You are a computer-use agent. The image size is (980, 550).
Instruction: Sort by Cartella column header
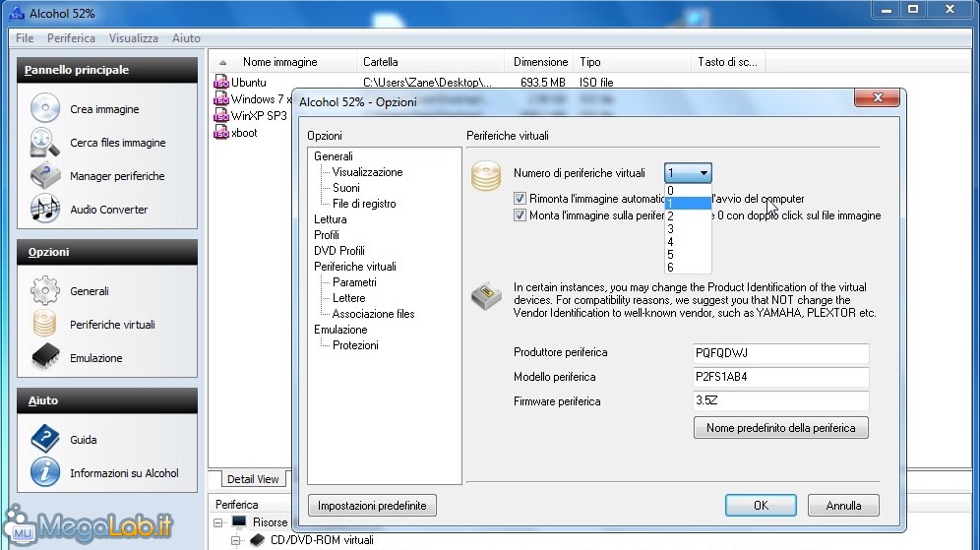(x=431, y=62)
